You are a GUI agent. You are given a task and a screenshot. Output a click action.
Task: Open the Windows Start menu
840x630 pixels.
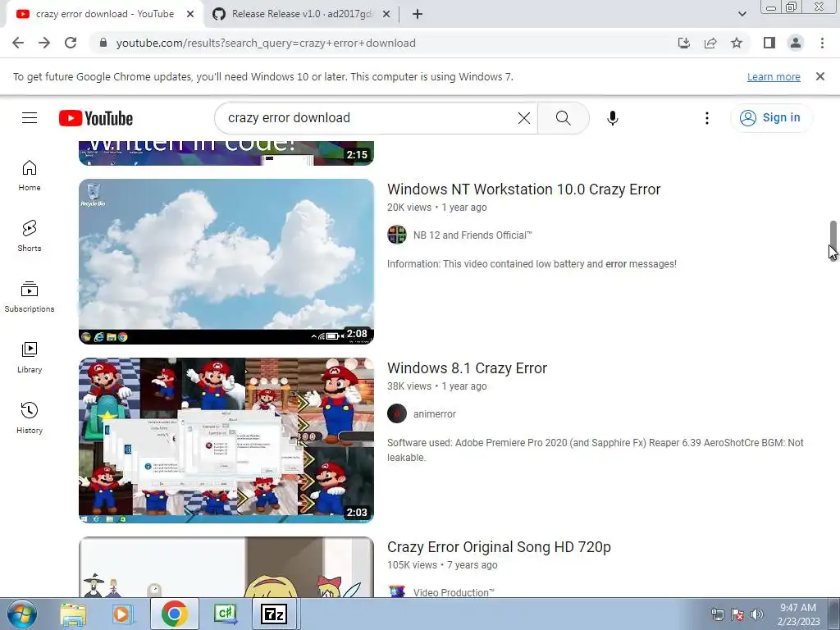22,614
